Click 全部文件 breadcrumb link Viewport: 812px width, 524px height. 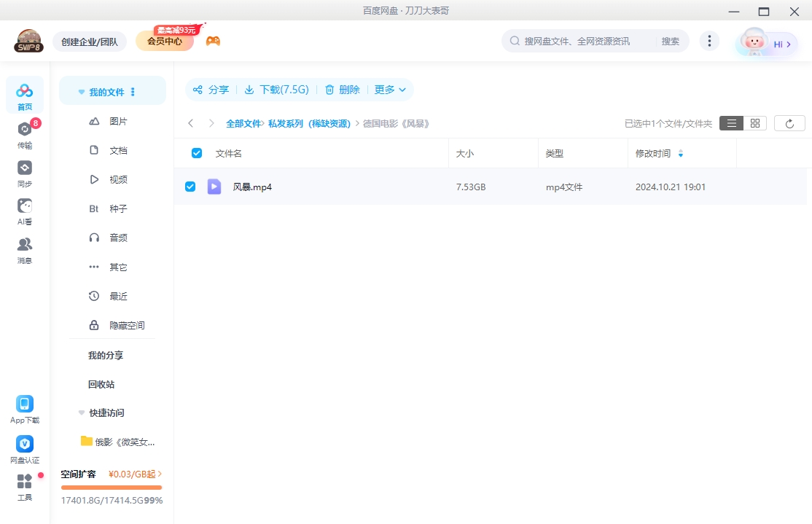243,124
